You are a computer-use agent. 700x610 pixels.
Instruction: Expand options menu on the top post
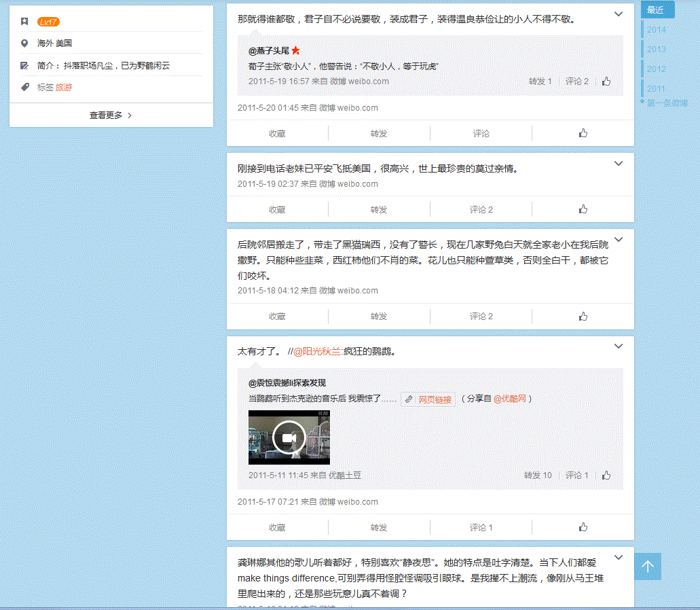click(619, 14)
